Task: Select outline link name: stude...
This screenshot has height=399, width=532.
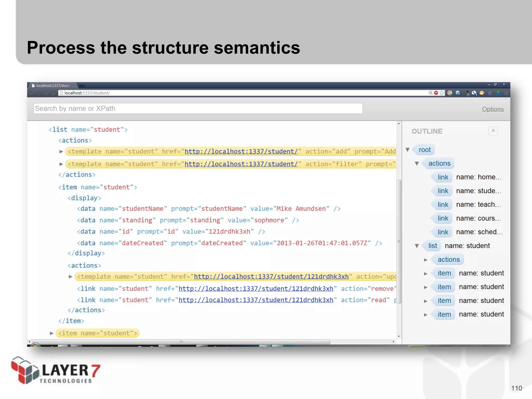Action: click(x=466, y=191)
